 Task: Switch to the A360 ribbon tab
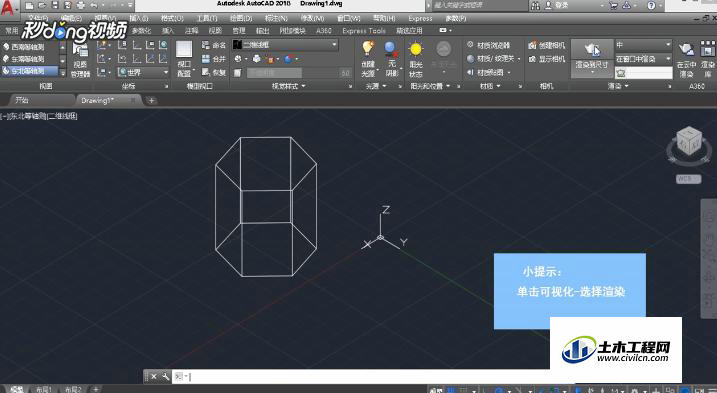pos(324,31)
